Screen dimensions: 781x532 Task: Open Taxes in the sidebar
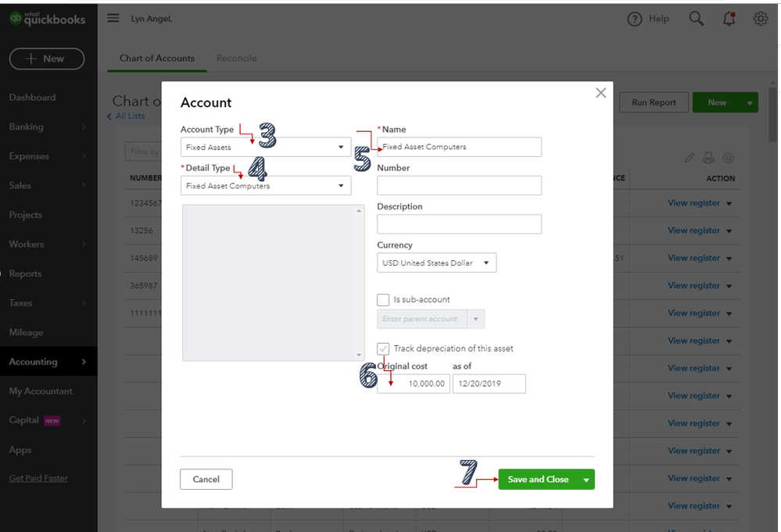[48, 303]
